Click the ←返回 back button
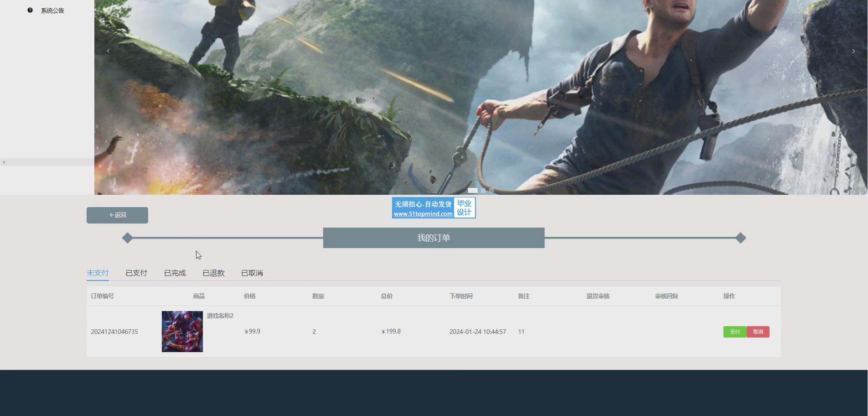The width and height of the screenshot is (868, 416). tap(117, 215)
